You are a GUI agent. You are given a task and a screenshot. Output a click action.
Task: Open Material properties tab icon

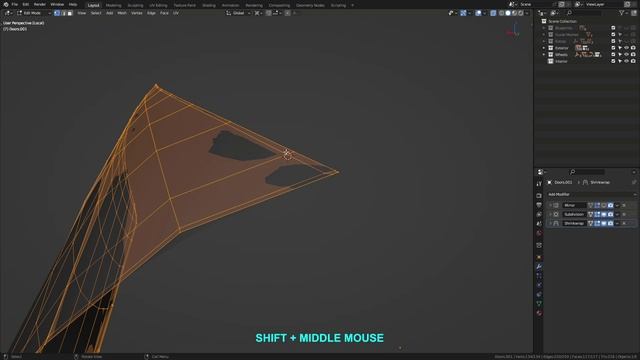coord(539,313)
